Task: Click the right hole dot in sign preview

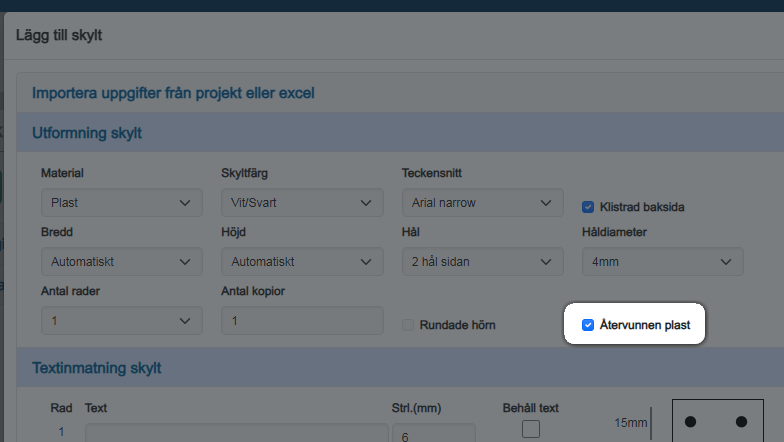Action: click(x=741, y=423)
